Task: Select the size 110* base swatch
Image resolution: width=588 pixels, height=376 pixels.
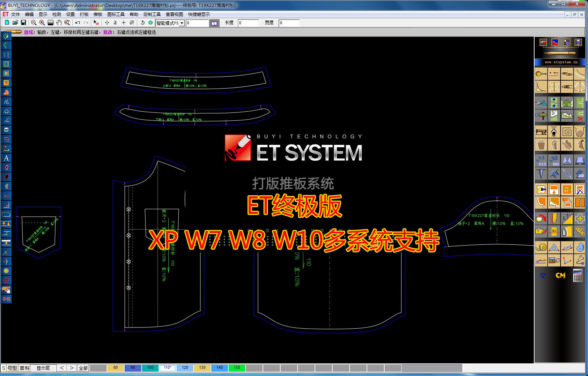Action: tap(168, 368)
